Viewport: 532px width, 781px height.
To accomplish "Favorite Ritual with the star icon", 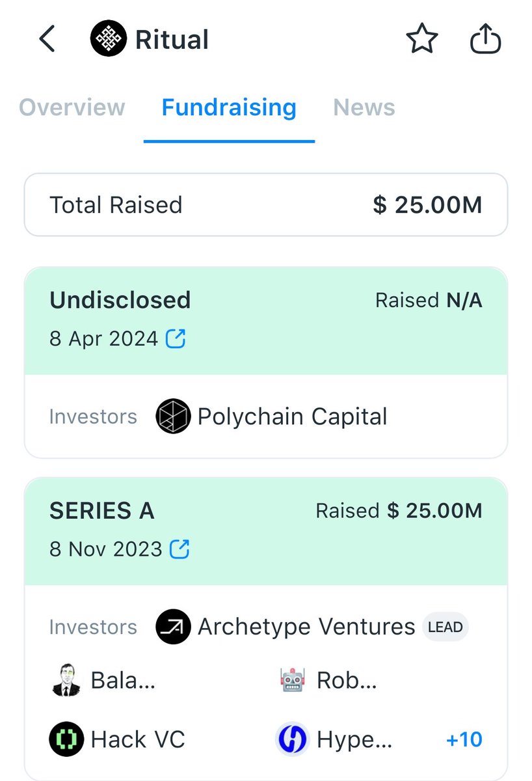I will coord(422,40).
